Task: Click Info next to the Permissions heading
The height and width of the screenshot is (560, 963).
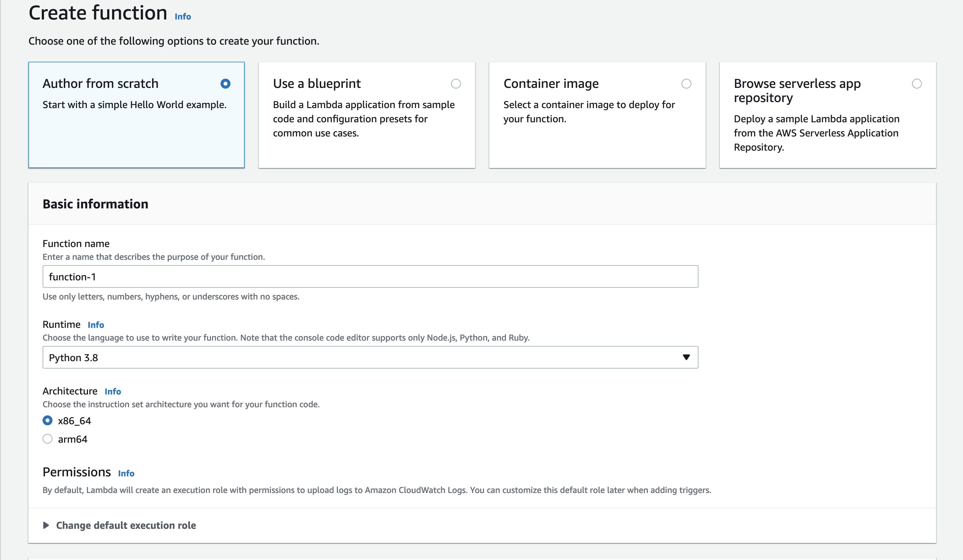Action: coord(126,473)
